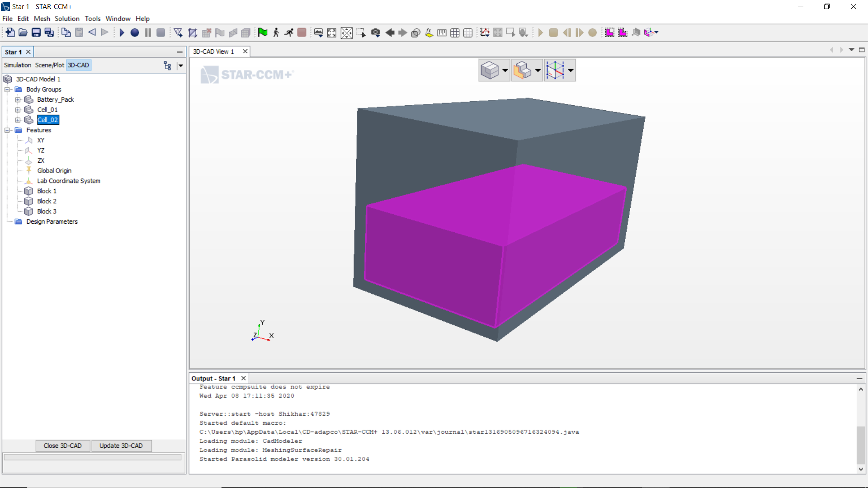Toggle the 3D-CAD tree view
Image resolution: width=868 pixels, height=488 pixels.
pyautogui.click(x=79, y=65)
